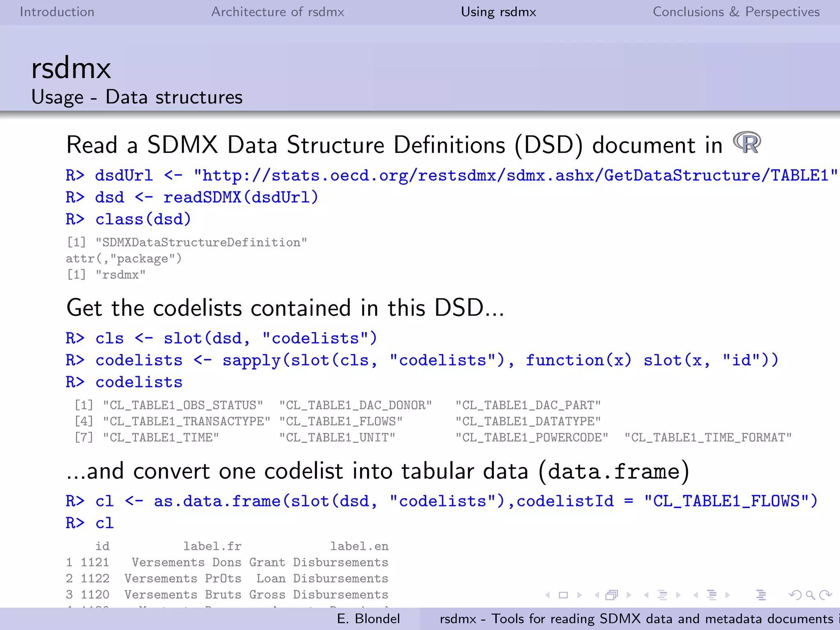Click "CL_TABLE1_POWERCODE" in output
This screenshot has height=630, width=840.
point(532,438)
